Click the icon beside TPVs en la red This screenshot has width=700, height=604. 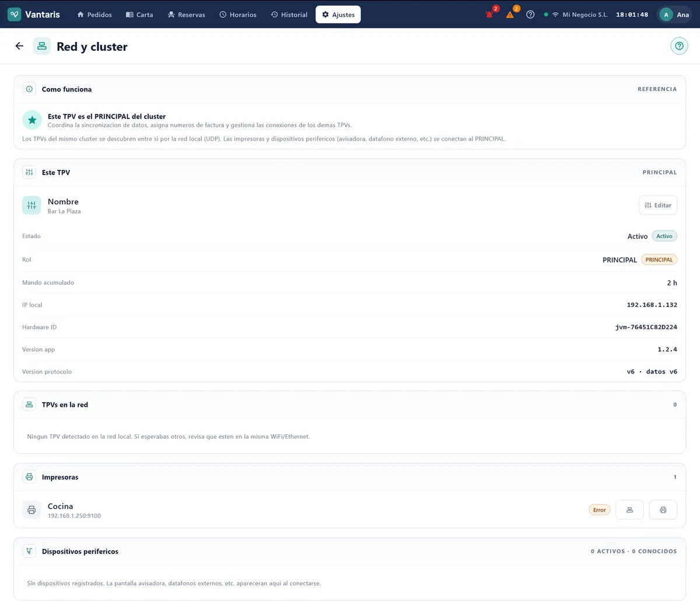[29, 404]
